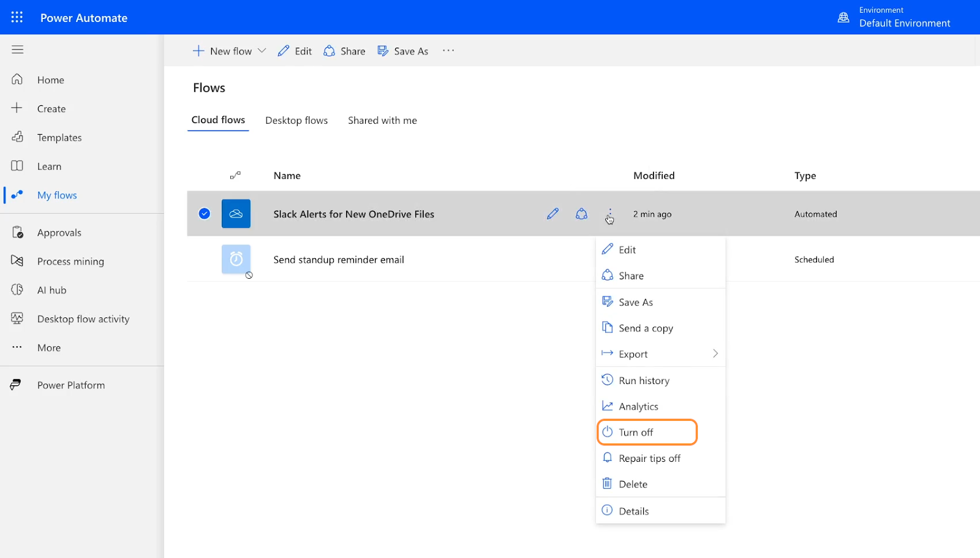Click the scheduled alarm clock flow icon
Screen dimensions: 980x558
point(236,259)
